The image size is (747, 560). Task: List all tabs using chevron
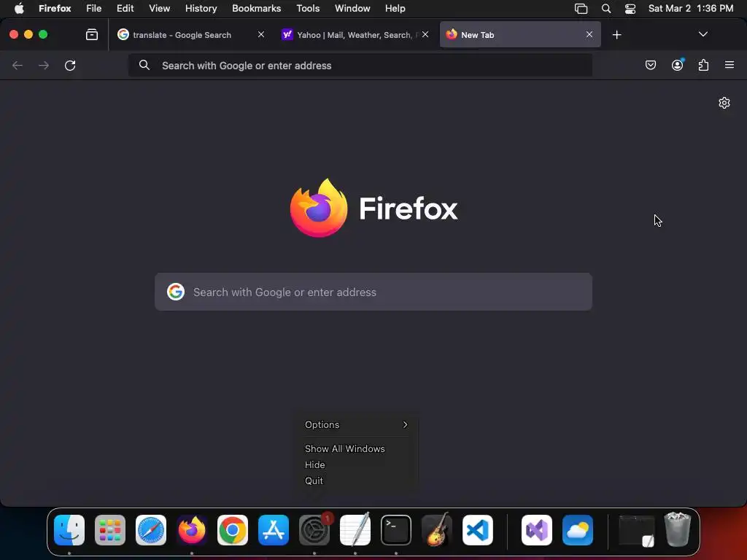tap(703, 34)
